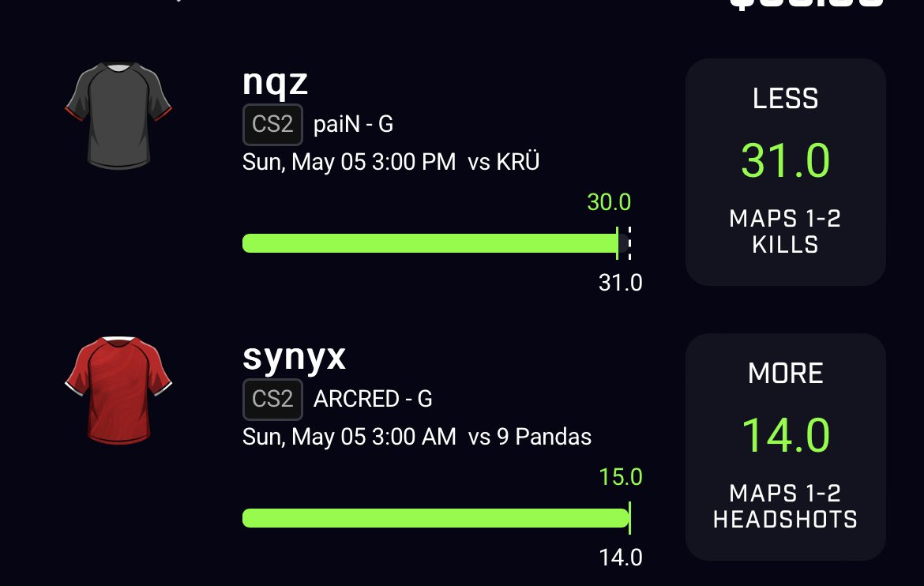The width and height of the screenshot is (924, 586).
Task: Open the nqz player name
Action: pyautogui.click(x=275, y=82)
